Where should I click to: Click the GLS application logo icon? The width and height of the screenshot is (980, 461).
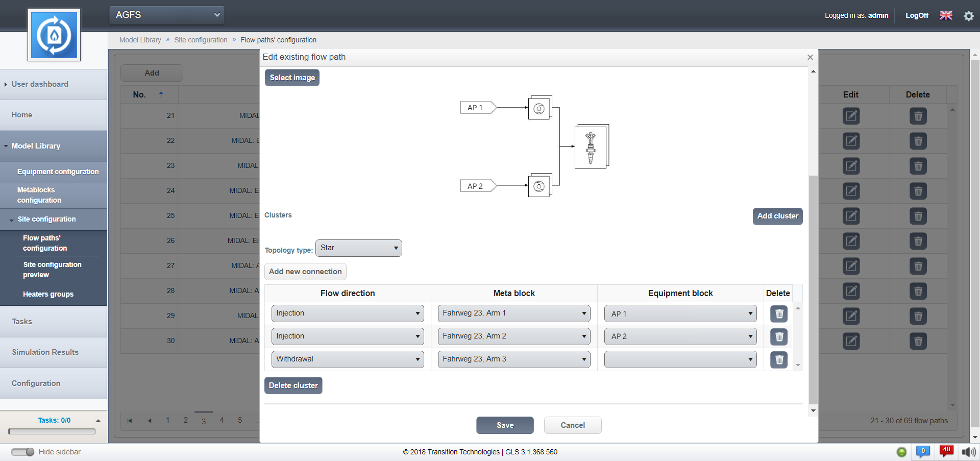54,35
